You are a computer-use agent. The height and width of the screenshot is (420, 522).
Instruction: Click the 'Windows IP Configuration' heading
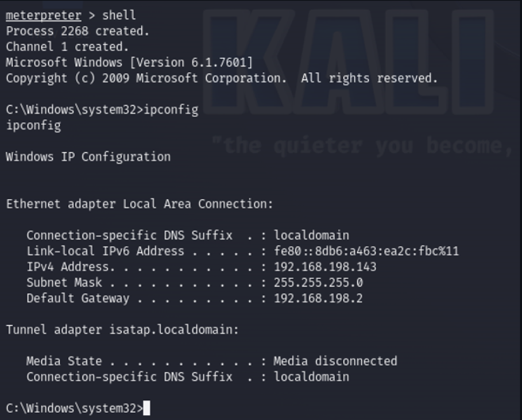tap(88, 156)
